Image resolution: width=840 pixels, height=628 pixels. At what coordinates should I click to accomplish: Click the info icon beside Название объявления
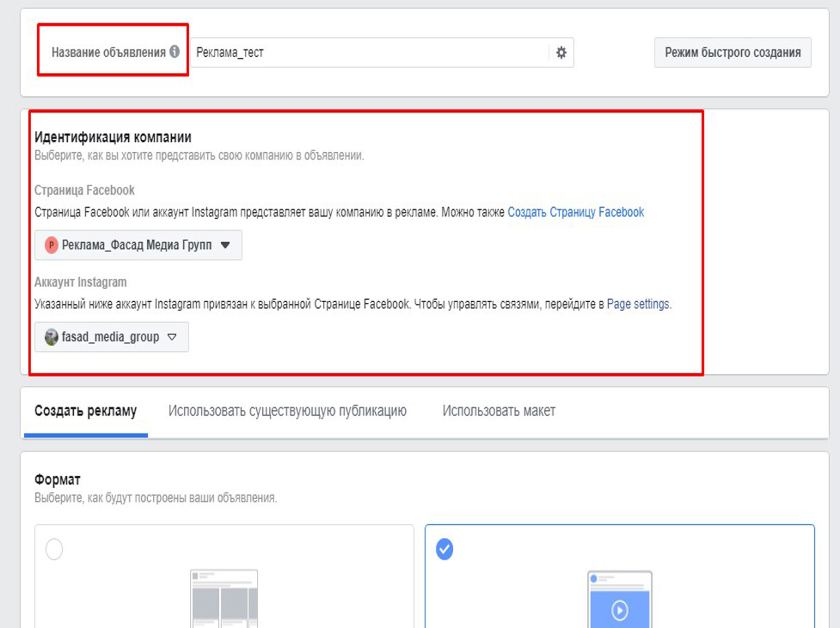click(175, 52)
